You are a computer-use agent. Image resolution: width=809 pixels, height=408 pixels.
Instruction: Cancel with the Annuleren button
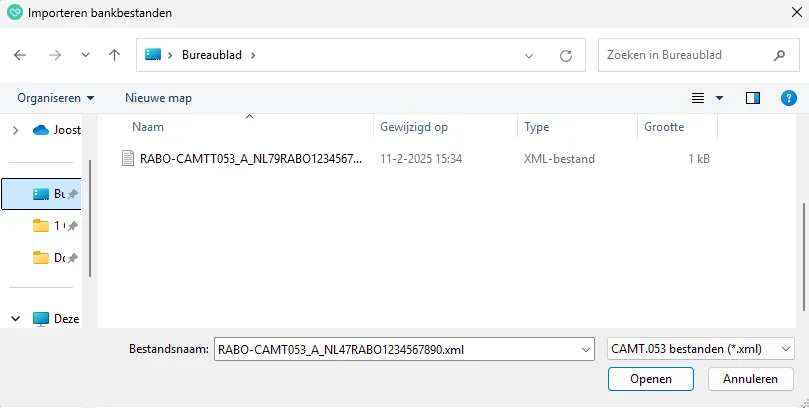point(750,380)
